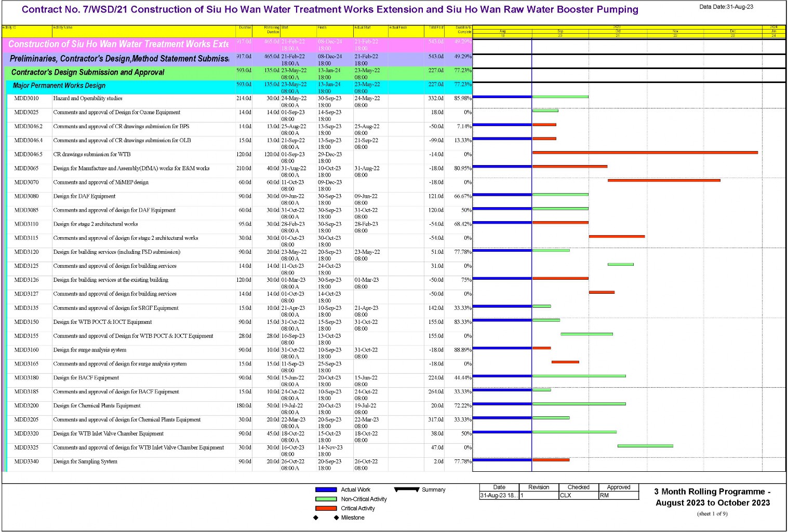Select the Sep month in timeline header

560,31
